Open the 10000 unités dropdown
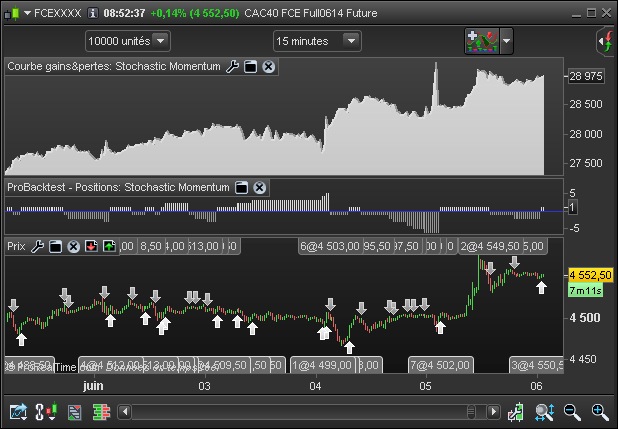618x429 pixels. click(128, 41)
